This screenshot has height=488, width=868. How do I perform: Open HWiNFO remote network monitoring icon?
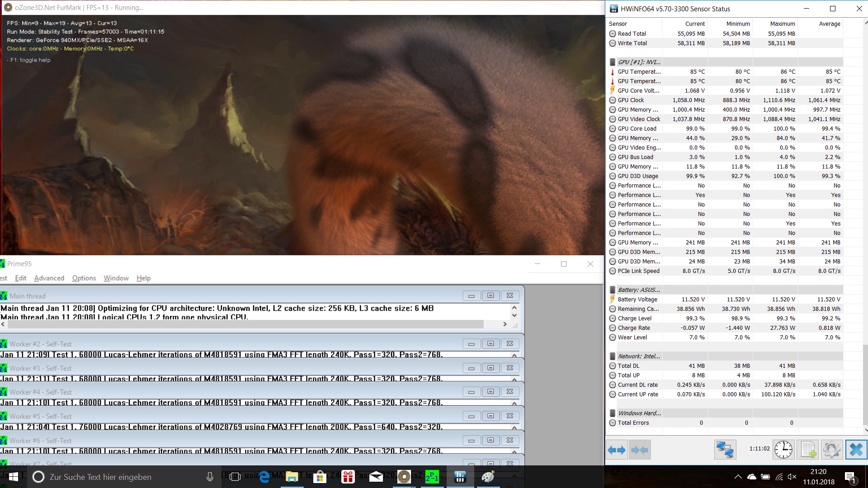click(x=725, y=450)
